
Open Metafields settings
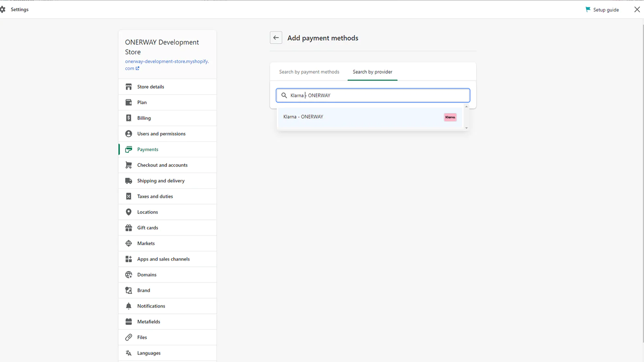[x=167, y=322]
